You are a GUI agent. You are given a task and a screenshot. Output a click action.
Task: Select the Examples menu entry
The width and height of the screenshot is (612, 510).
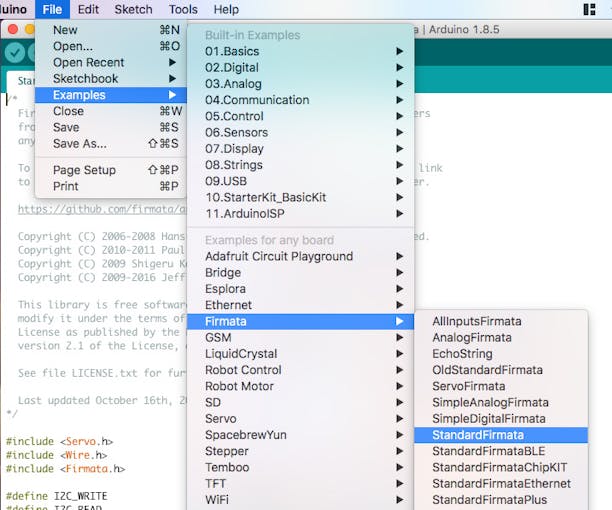point(111,95)
